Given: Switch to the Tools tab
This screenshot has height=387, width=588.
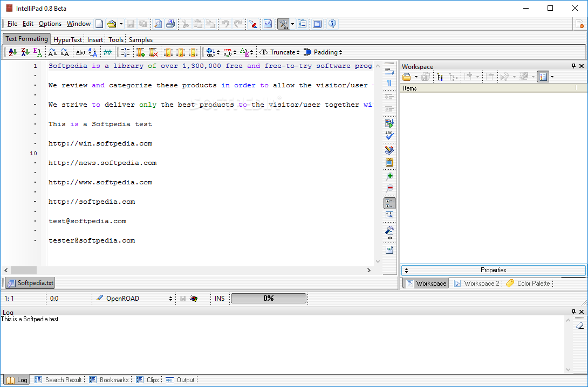Looking at the screenshot, I should [116, 40].
